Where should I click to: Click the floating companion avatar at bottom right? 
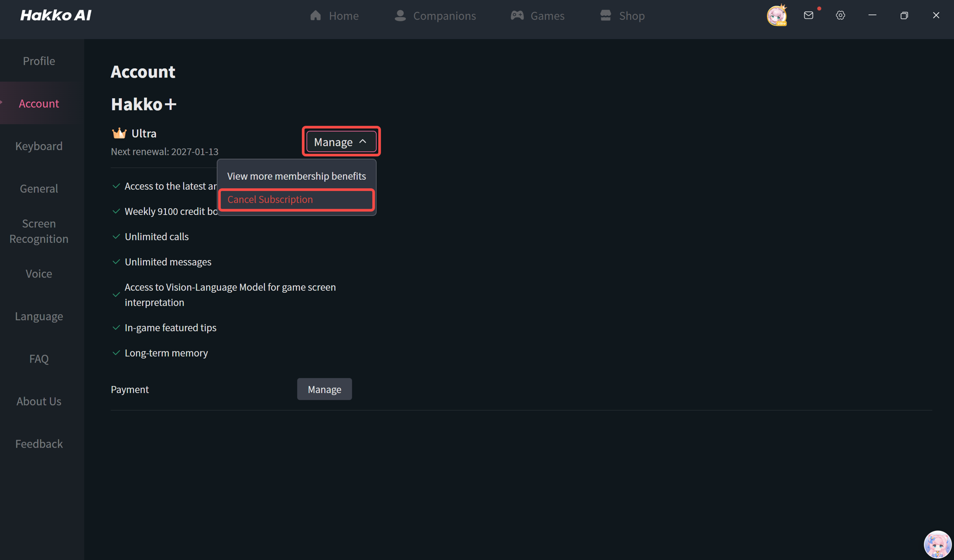point(938,544)
